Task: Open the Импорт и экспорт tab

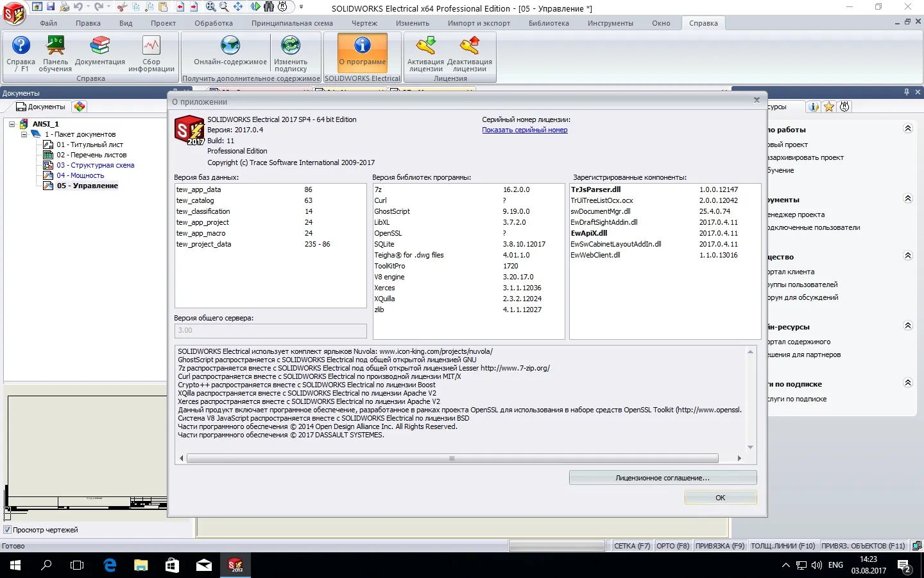Action: click(x=479, y=23)
